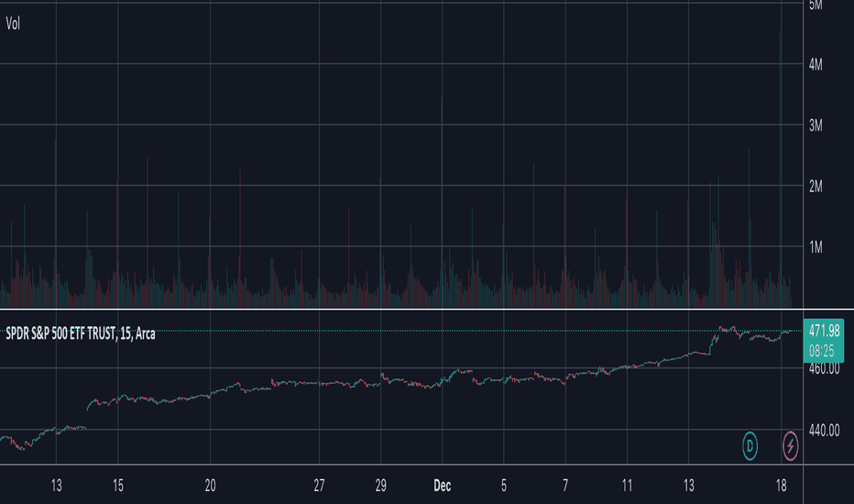The height and width of the screenshot is (504, 854).
Task: Click the '5' date axis label
Action: [504, 486]
